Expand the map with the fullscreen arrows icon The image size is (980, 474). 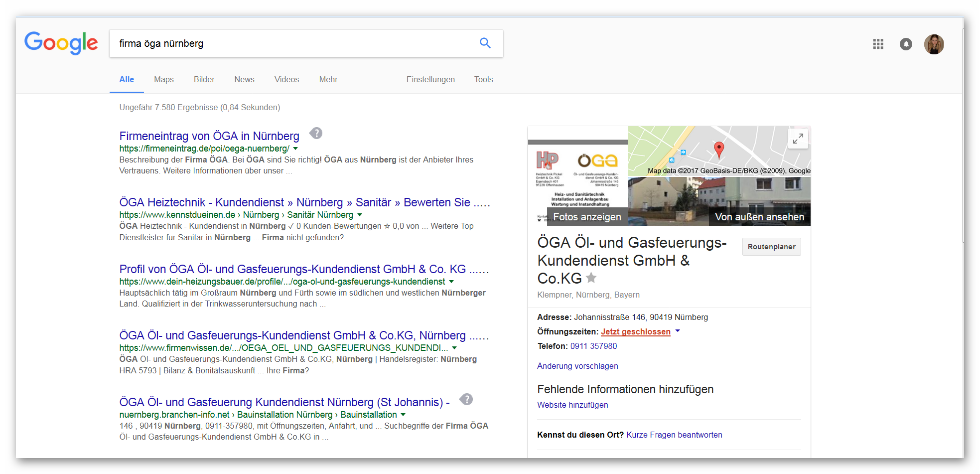[798, 139]
